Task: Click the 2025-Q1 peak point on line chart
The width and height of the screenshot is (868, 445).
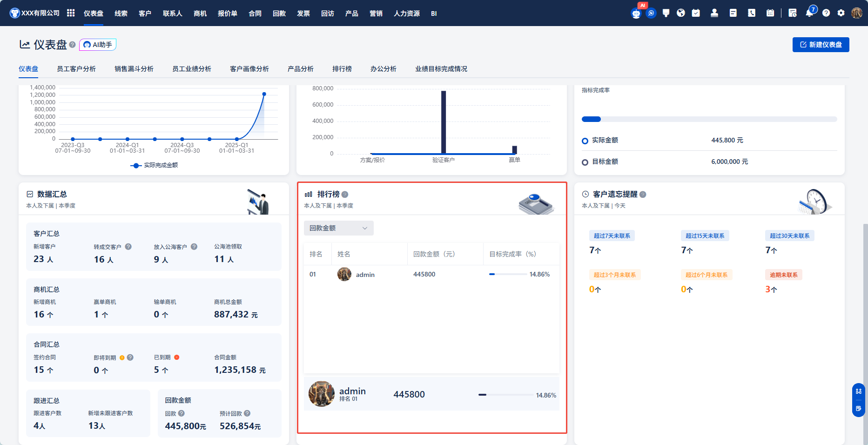Action: pos(264,94)
